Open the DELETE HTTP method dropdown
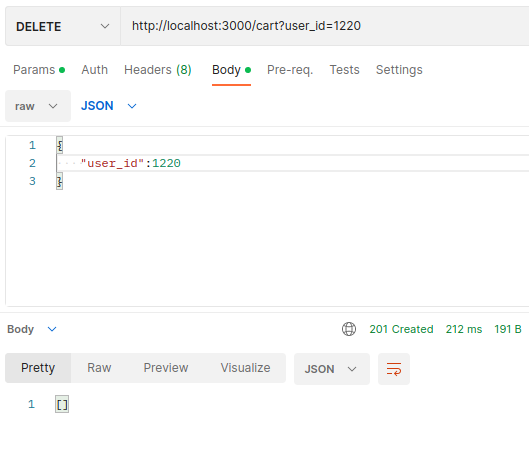 pos(63,26)
